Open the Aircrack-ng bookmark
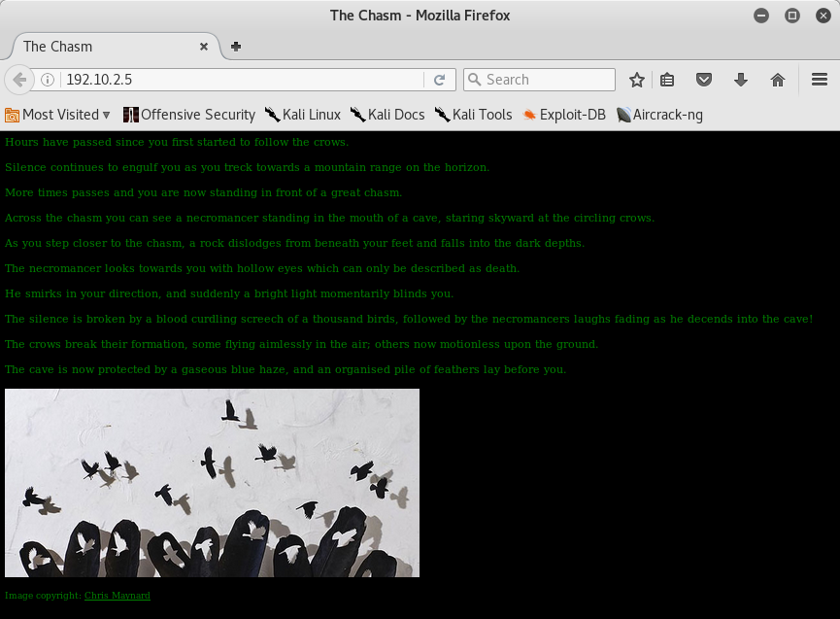 coord(659,115)
